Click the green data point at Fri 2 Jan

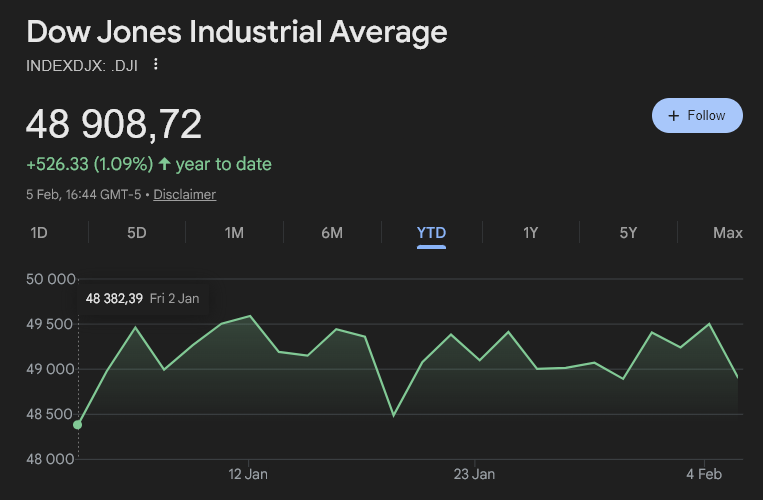pyautogui.click(x=78, y=425)
